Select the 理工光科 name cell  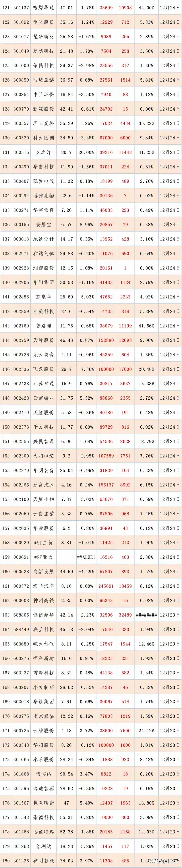tap(43, 123)
